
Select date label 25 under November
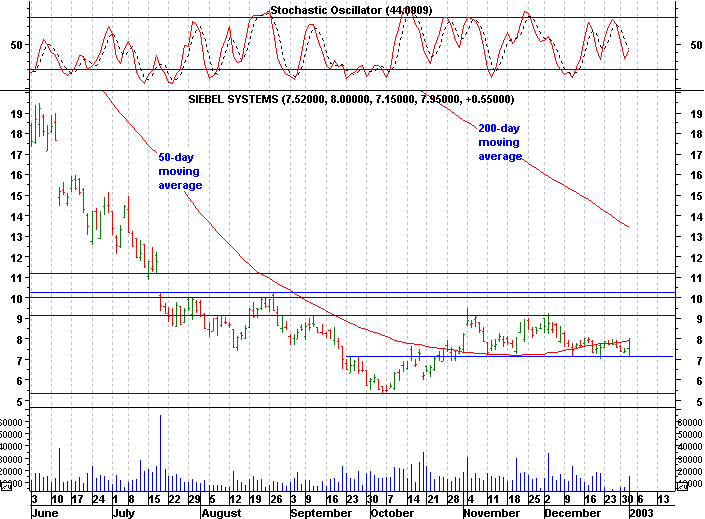click(534, 499)
